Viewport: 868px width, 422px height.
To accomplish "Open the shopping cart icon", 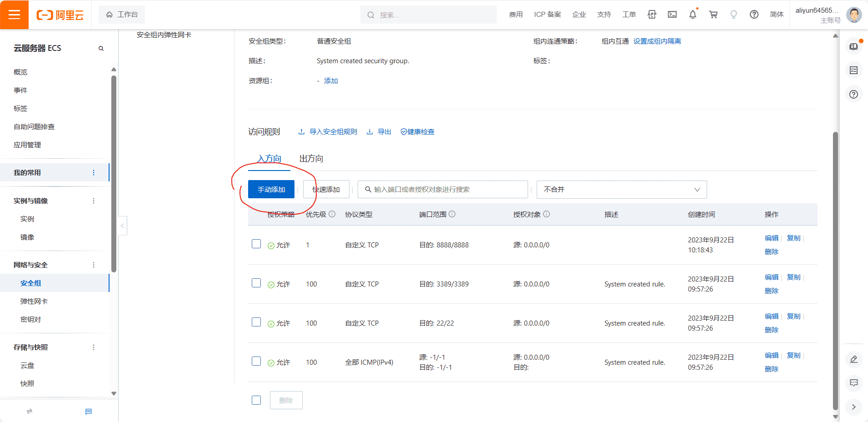I will point(712,15).
